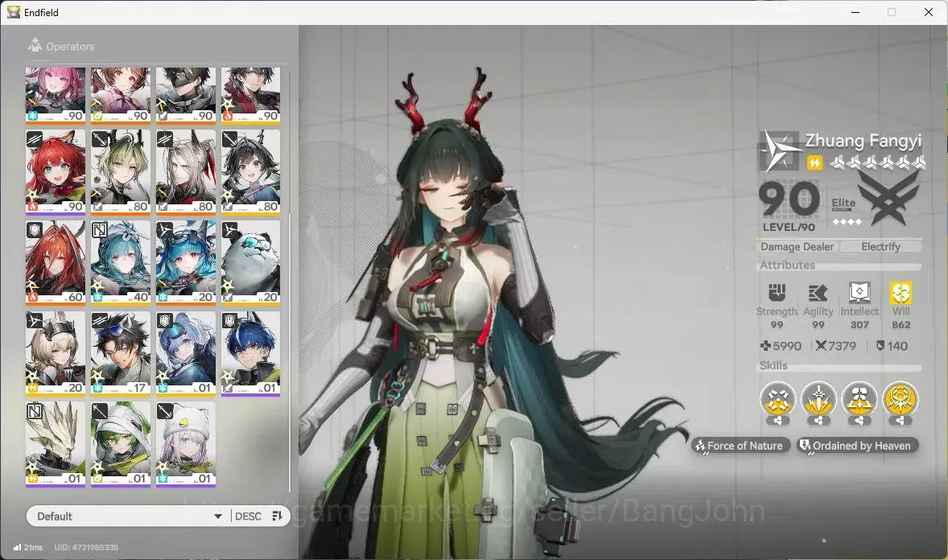
Task: Click the potential star icons row
Action: [877, 162]
